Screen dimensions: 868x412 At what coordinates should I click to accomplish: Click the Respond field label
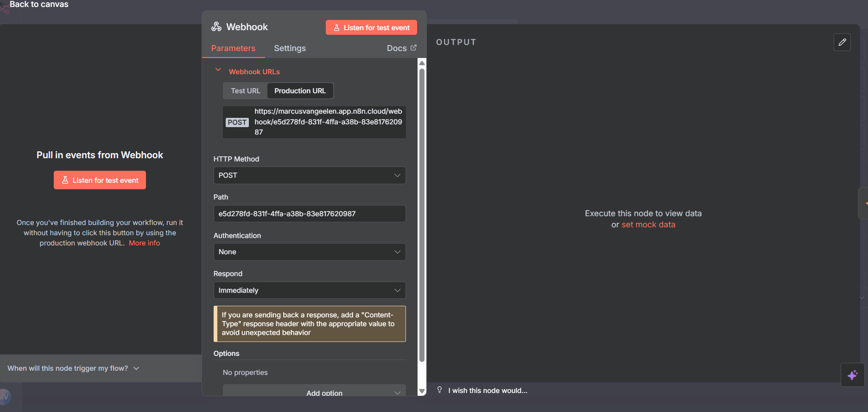pyautogui.click(x=228, y=274)
